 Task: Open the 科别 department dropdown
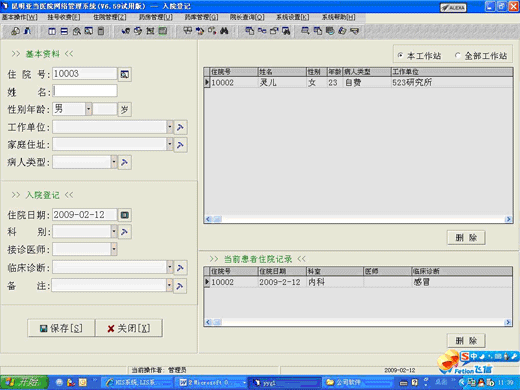click(114, 231)
